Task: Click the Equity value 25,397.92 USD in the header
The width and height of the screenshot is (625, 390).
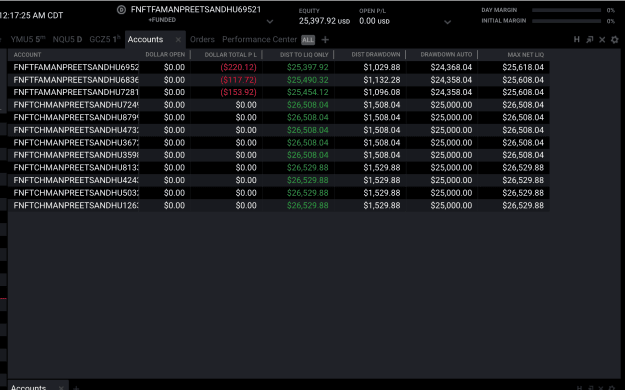Action: pyautogui.click(x=324, y=21)
